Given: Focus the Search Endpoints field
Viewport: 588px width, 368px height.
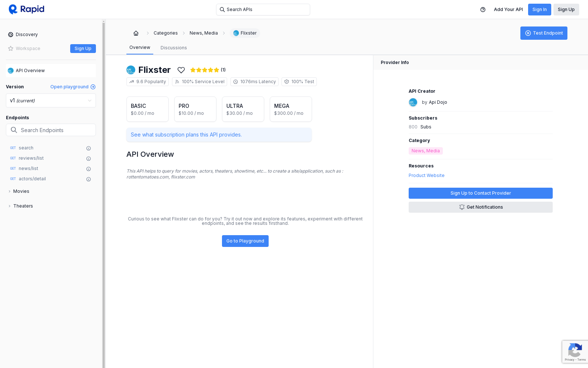Looking at the screenshot, I should [51, 130].
